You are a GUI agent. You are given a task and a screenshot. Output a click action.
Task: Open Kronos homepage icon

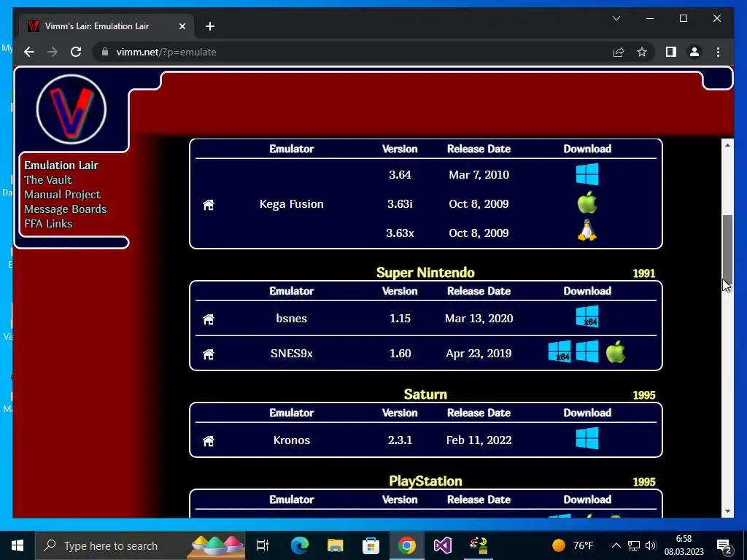click(209, 441)
